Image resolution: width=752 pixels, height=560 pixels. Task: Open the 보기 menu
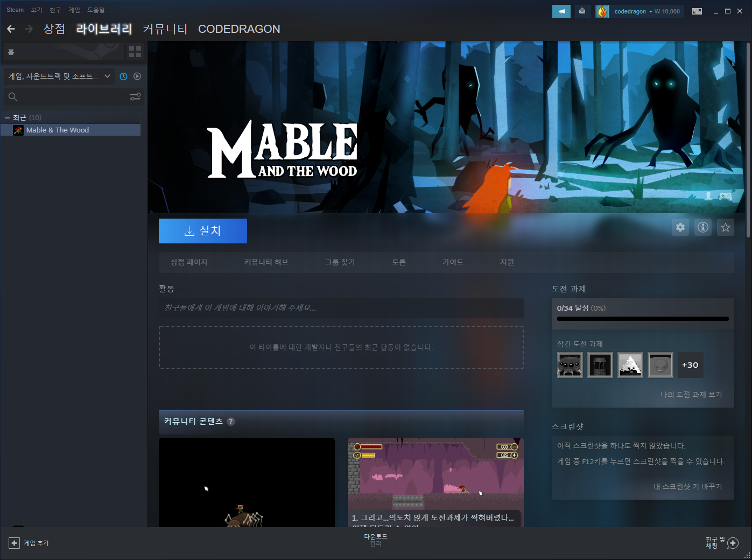[37, 10]
